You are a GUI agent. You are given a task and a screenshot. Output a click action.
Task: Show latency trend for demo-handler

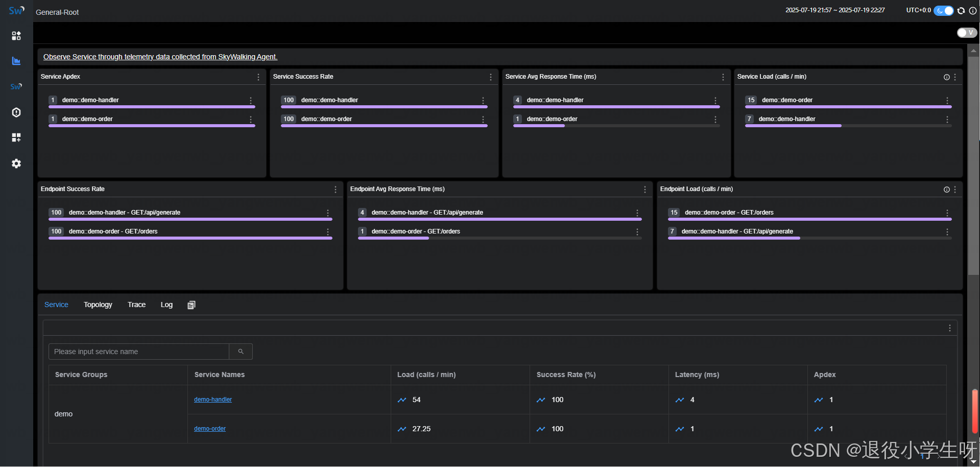pyautogui.click(x=680, y=400)
